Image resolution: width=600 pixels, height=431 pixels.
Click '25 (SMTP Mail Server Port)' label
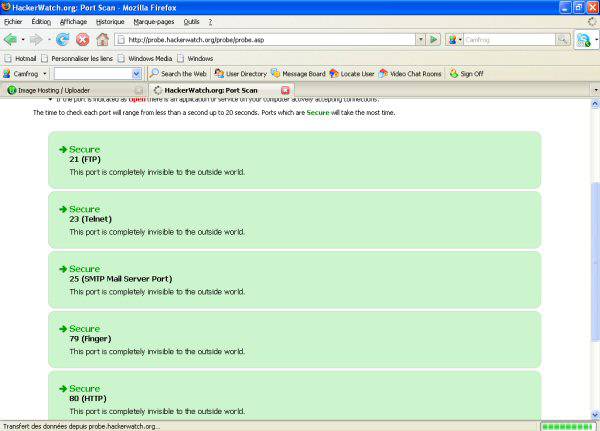coord(121,279)
